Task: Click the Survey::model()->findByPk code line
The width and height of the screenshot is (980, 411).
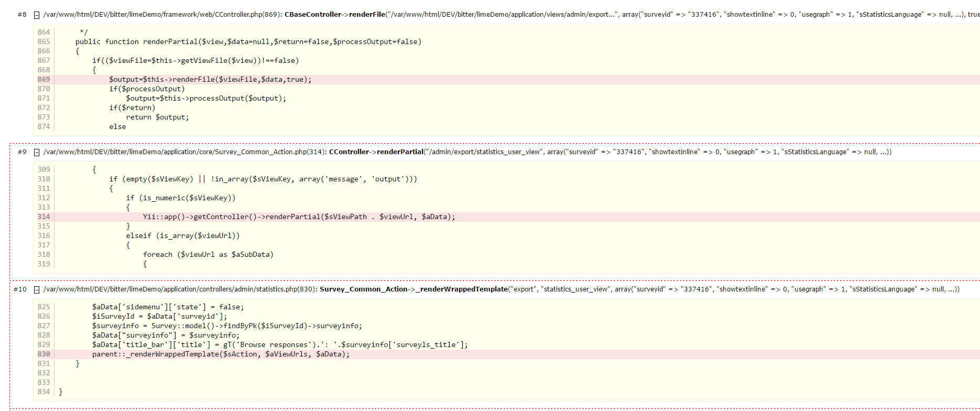Action: [227, 326]
